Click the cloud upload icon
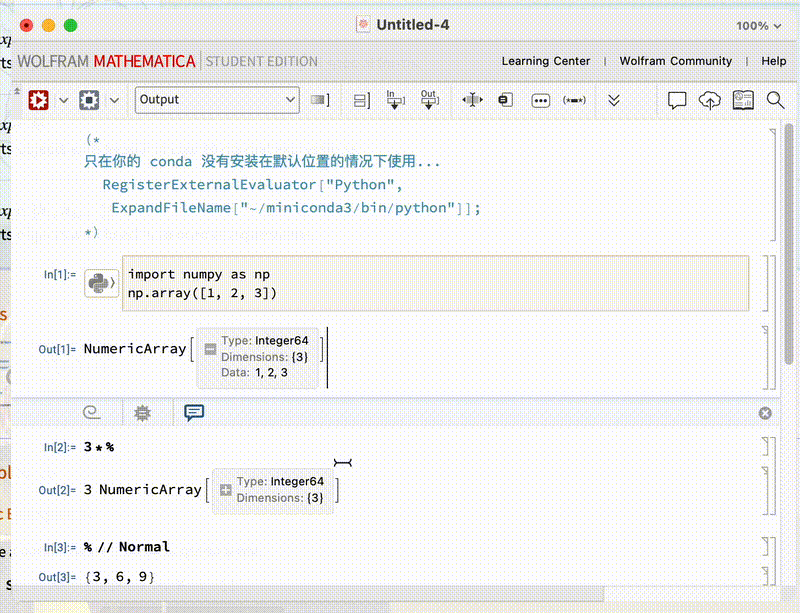The height and width of the screenshot is (613, 800). click(709, 100)
